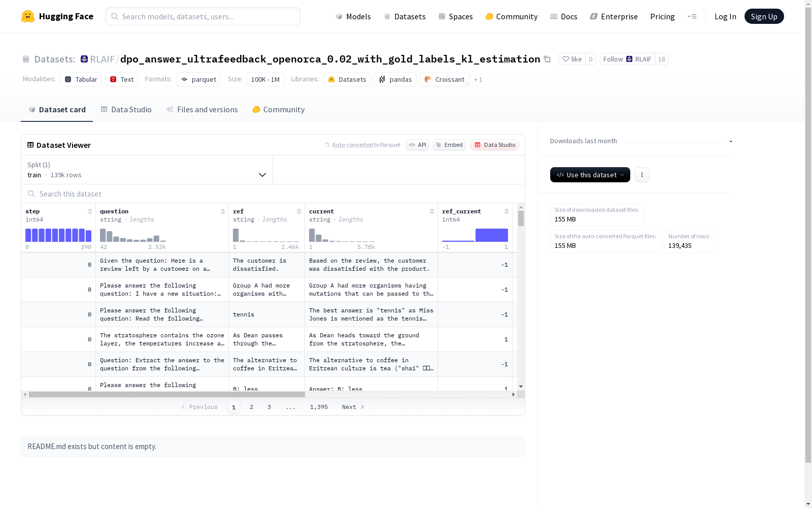Sort the current column with its arrows
The height and width of the screenshot is (508, 812).
point(432,211)
